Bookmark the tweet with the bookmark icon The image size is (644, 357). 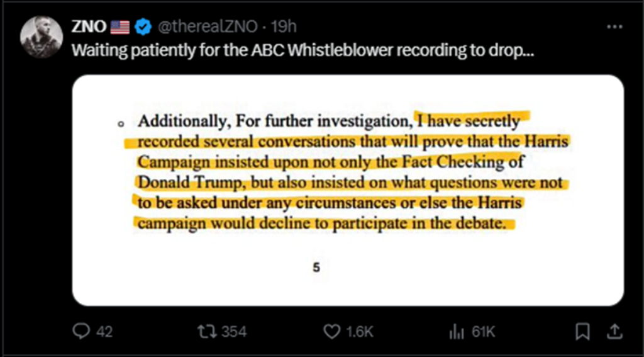[x=583, y=331]
